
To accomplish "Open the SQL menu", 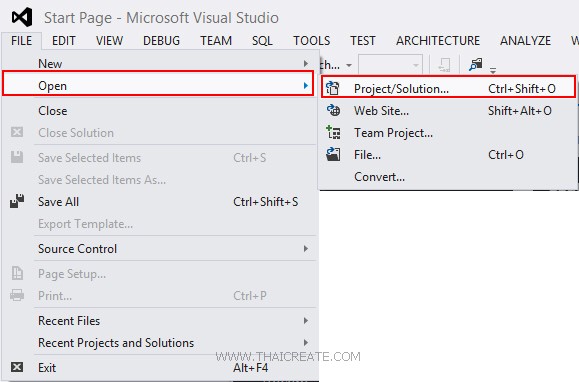I will click(262, 40).
